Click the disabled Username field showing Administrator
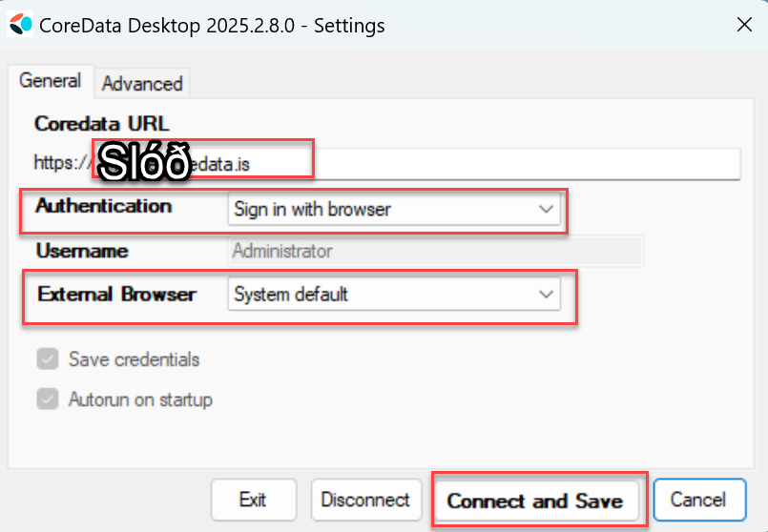768x532 pixels. (x=436, y=252)
